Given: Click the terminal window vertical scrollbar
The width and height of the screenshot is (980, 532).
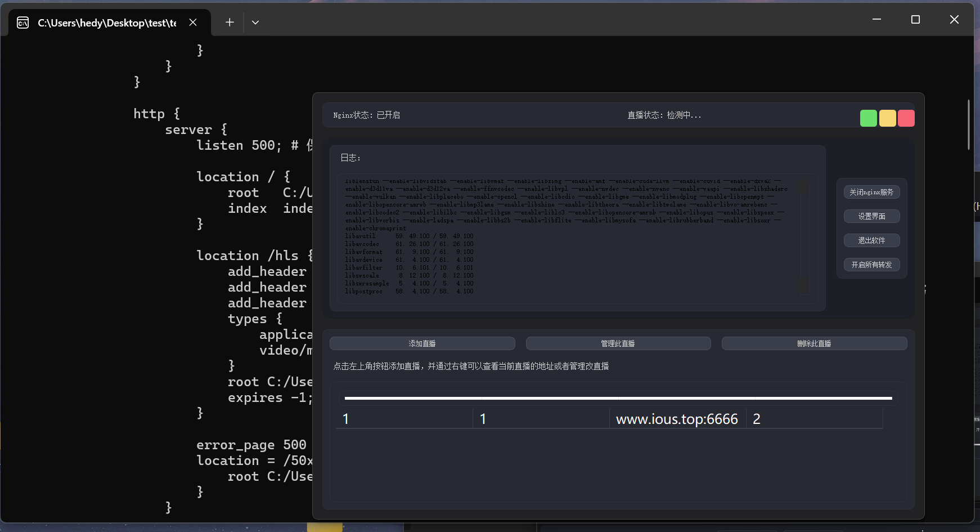Looking at the screenshot, I should click(968, 125).
